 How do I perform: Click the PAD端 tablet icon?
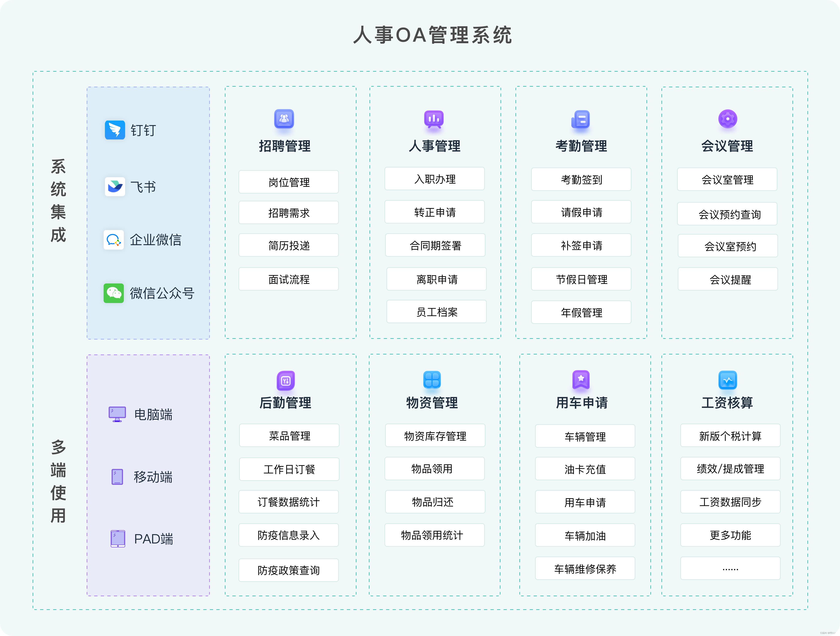coord(118,538)
